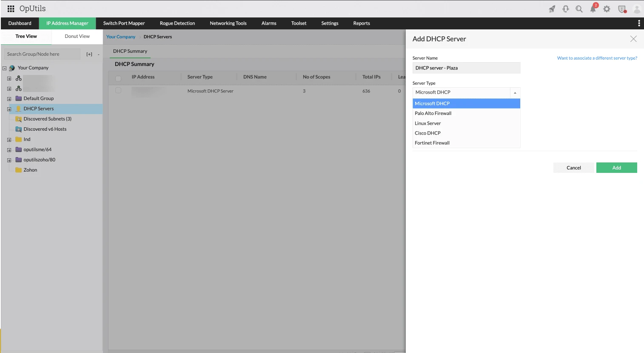Viewport: 644px width, 353px height.
Task: Open the search magnifier in the top bar
Action: click(x=579, y=8)
